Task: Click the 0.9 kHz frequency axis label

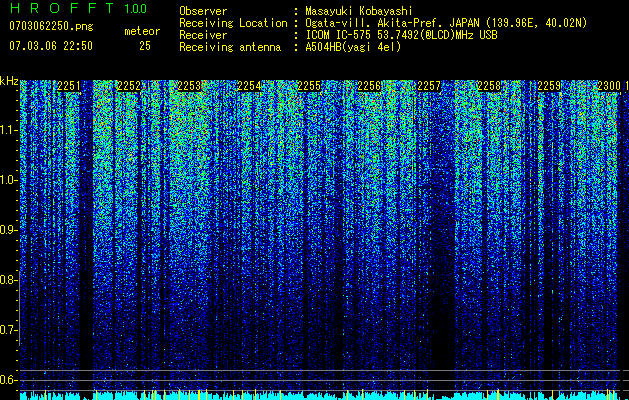Action: coord(9,230)
